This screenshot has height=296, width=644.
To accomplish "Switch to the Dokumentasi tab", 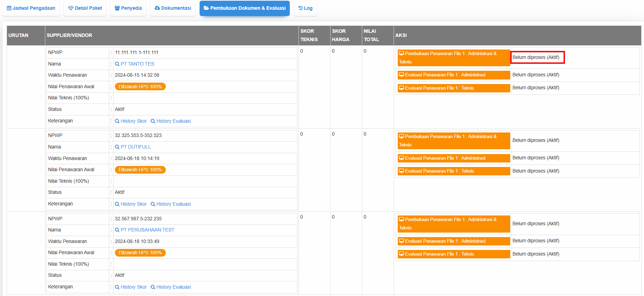I will (x=173, y=8).
